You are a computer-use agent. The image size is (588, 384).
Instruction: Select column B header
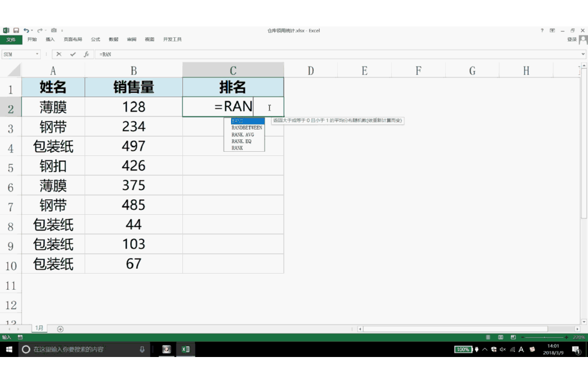tap(133, 71)
